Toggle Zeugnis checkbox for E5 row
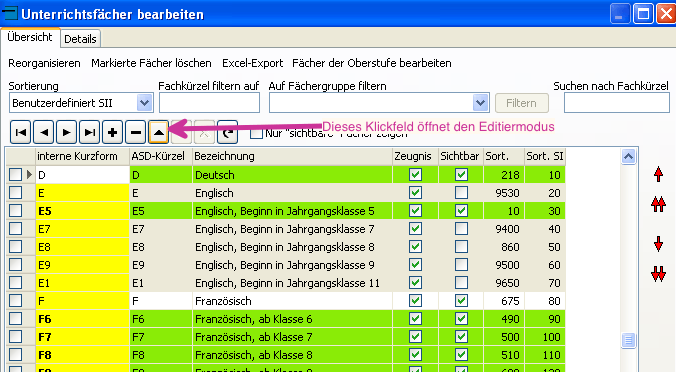The height and width of the screenshot is (372, 676). (x=415, y=211)
